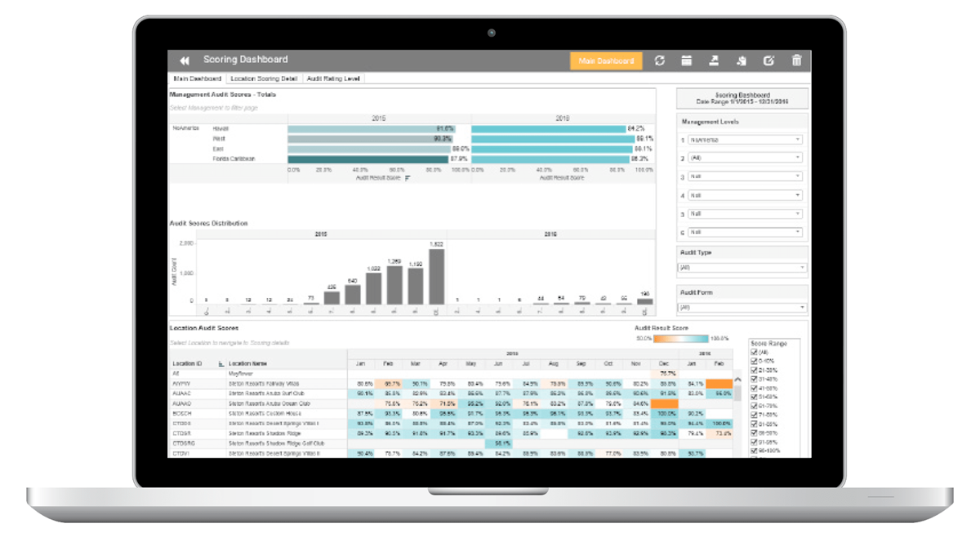Open the calendar date selector

pyautogui.click(x=686, y=60)
